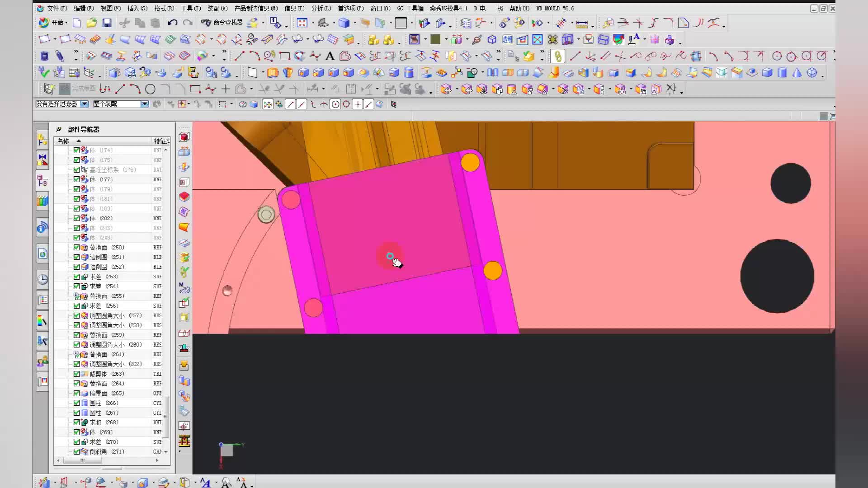Open the 开始 start dropdown arrow

(x=66, y=23)
